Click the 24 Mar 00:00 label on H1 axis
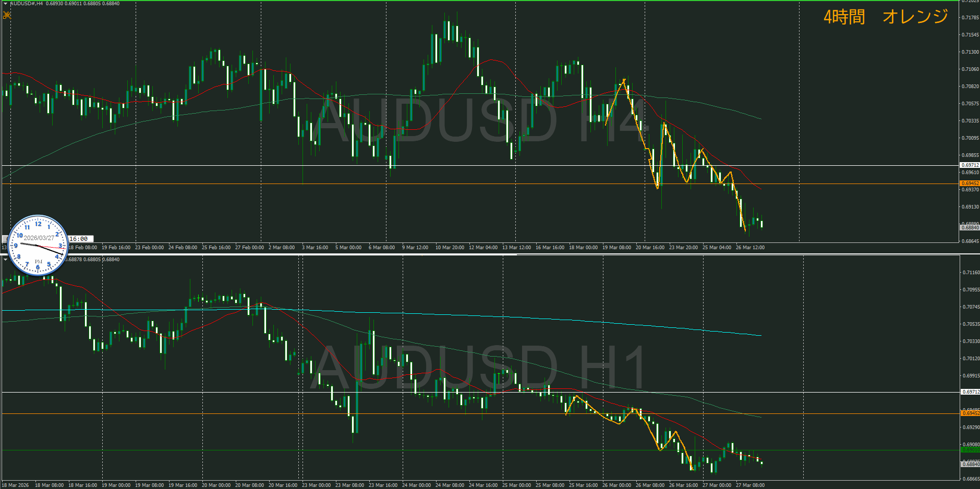Screen dimensions: 980x489 pos(416,485)
